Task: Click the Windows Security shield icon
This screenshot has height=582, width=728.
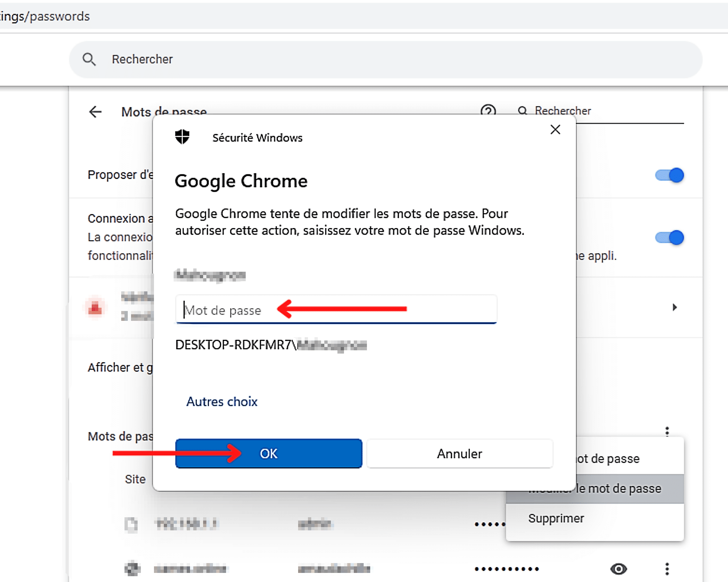Action: 182,137
